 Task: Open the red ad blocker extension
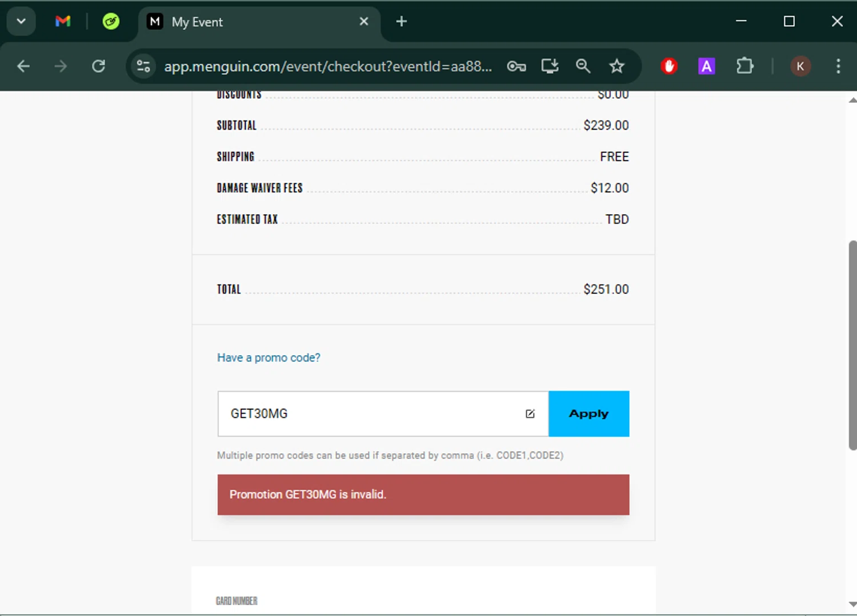[x=669, y=66]
